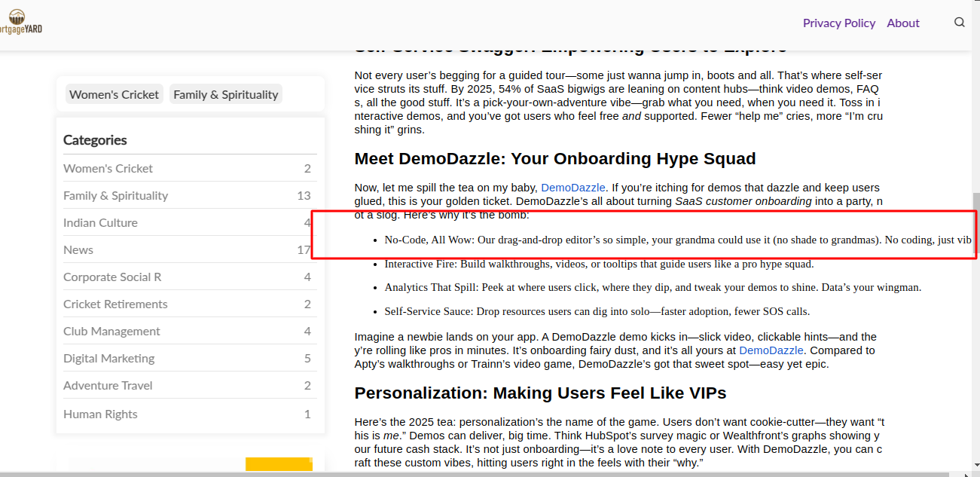Click the 'Interactive Fire' bullet
This screenshot has height=477, width=980.
click(x=599, y=264)
